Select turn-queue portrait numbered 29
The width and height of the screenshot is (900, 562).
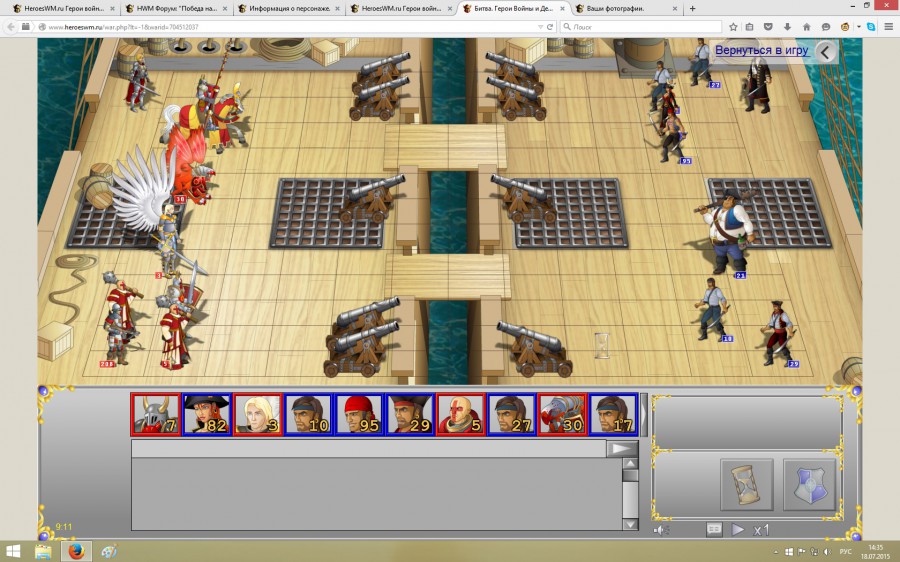click(410, 414)
